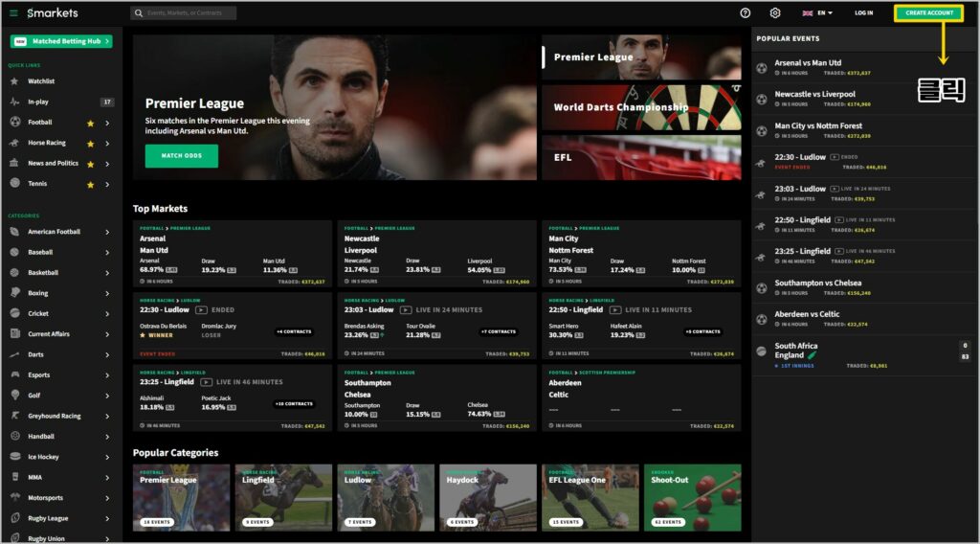Expand the Basketball chevron

(107, 273)
